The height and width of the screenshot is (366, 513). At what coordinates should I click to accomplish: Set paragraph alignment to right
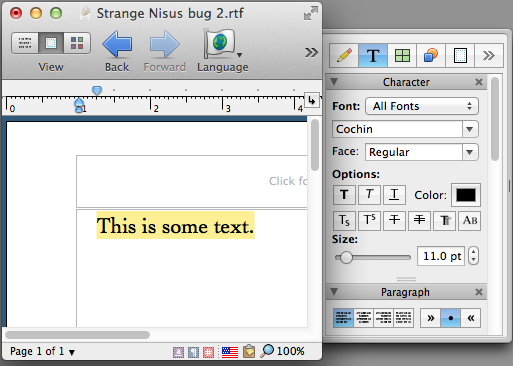point(383,318)
